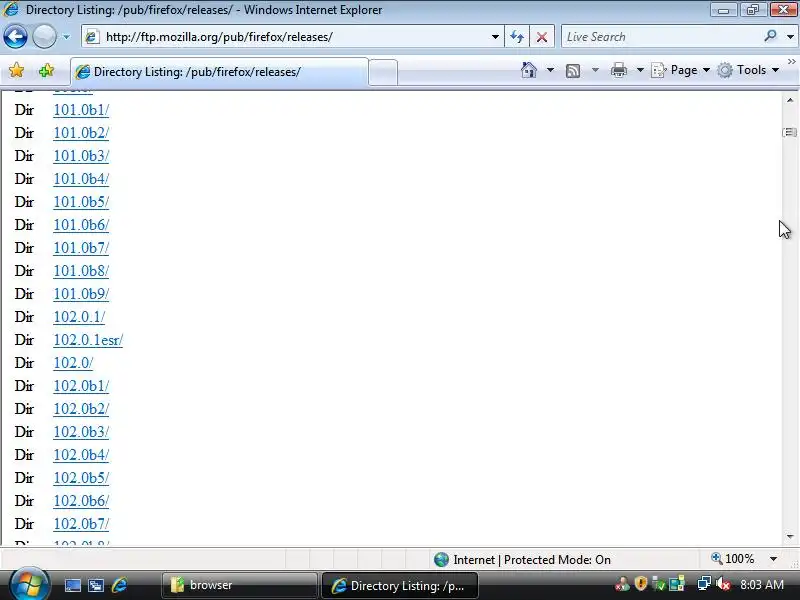Expand the address bar history dropdown
The height and width of the screenshot is (600, 800).
(x=495, y=37)
